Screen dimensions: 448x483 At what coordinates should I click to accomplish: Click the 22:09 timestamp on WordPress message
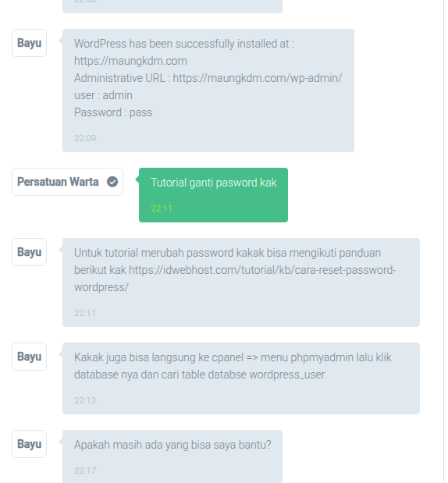(x=85, y=138)
